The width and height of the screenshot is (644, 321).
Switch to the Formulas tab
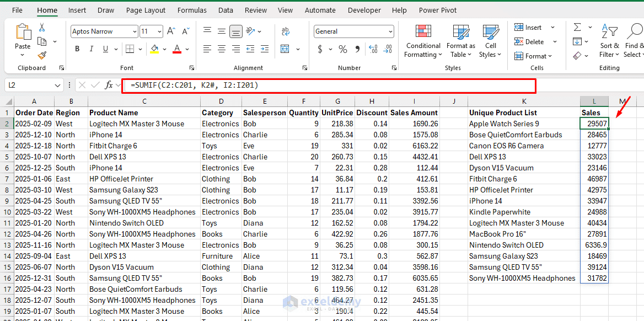(192, 10)
